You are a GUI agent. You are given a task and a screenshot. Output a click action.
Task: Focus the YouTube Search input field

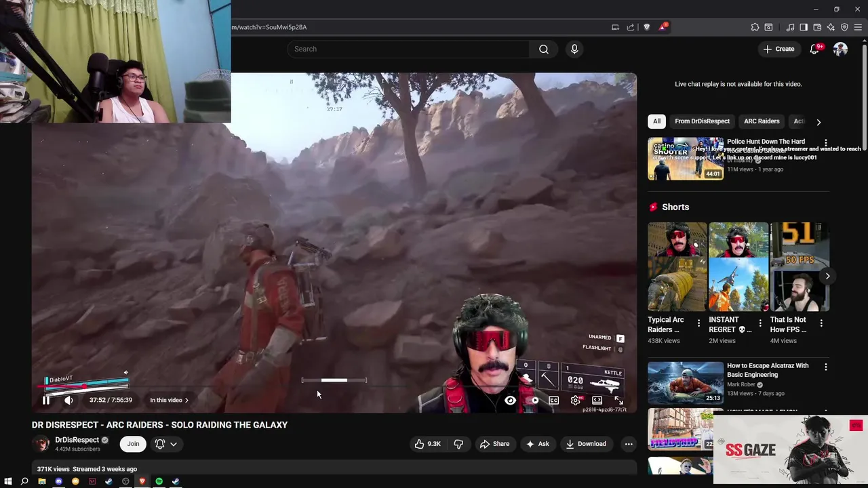[408, 49]
